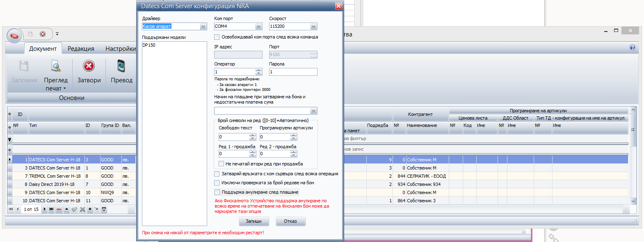
Task: Close the Datecs Com Server dialog
Action: click(338, 6)
